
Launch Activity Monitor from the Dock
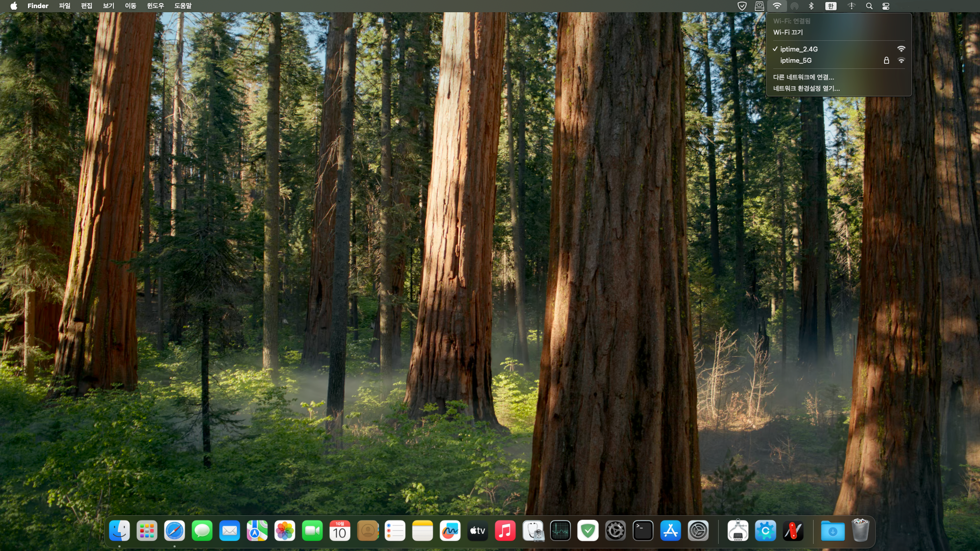pos(560,531)
